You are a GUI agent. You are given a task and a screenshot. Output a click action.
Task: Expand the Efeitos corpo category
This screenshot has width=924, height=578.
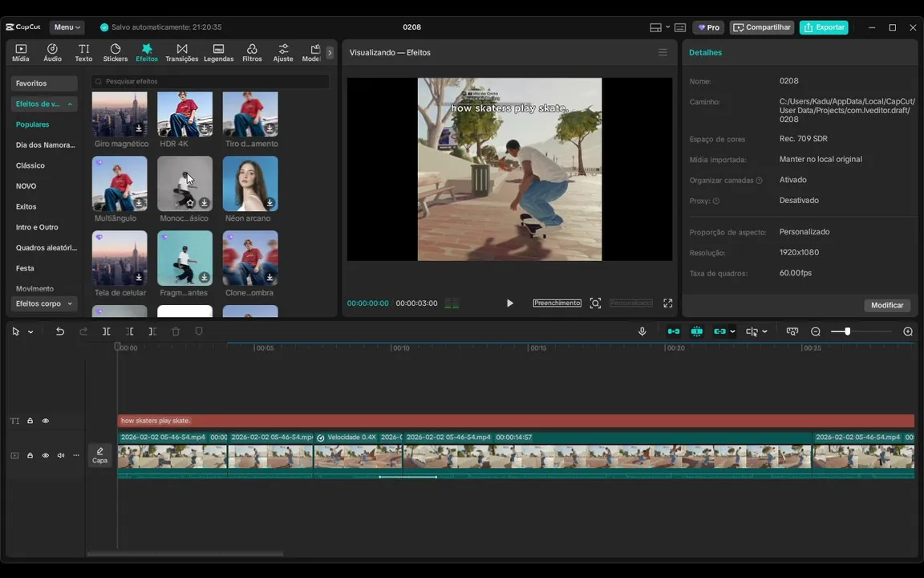click(x=45, y=303)
